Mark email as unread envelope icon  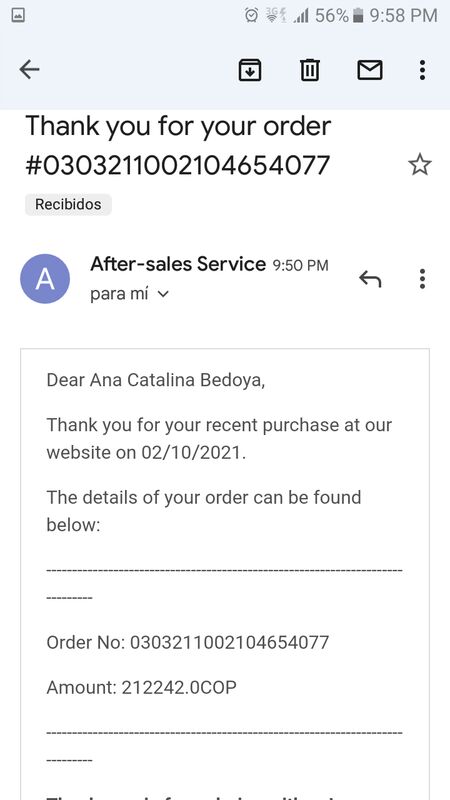click(x=370, y=70)
